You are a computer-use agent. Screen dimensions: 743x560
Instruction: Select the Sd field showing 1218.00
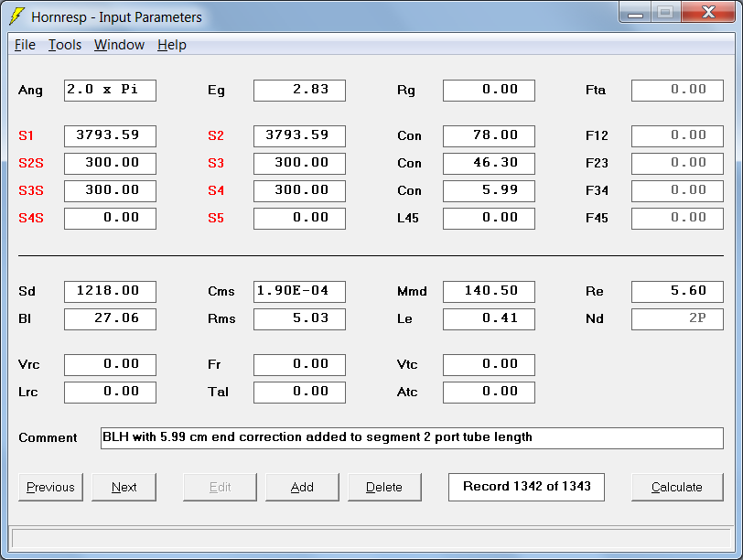pyautogui.click(x=110, y=292)
